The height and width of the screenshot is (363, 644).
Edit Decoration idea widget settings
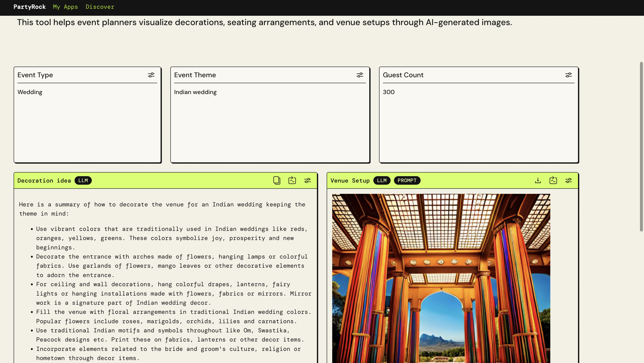pos(308,180)
